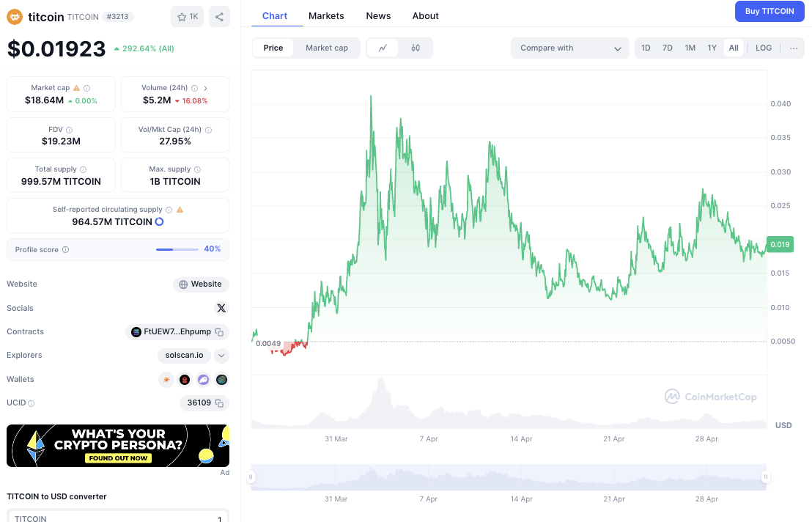Toggle LOG scale on chart
The image size is (812, 522).
pos(764,48)
